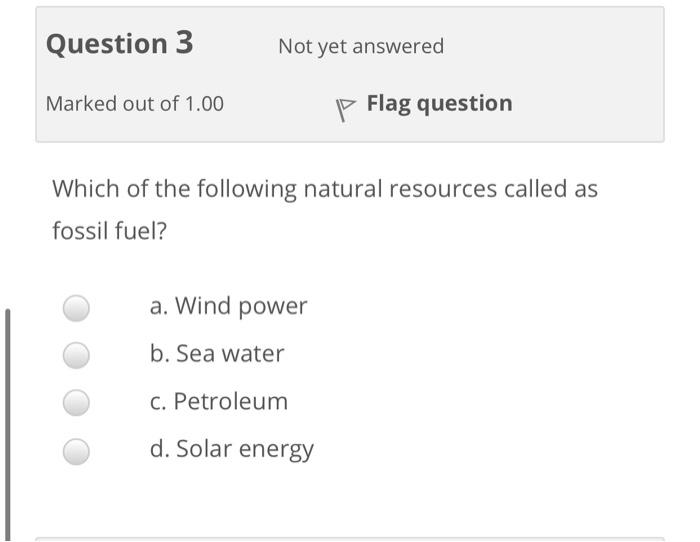Click the answer label 'b. Sea water'

coord(216,354)
